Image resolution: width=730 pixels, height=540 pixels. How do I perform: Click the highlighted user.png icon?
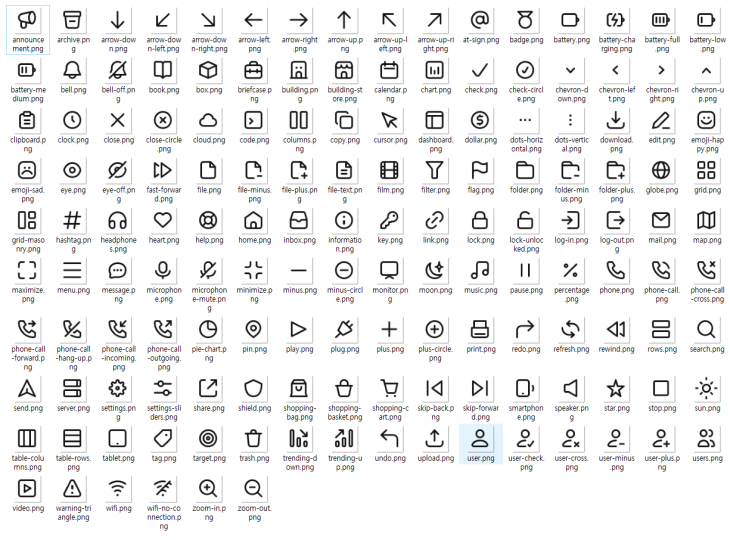click(x=480, y=439)
